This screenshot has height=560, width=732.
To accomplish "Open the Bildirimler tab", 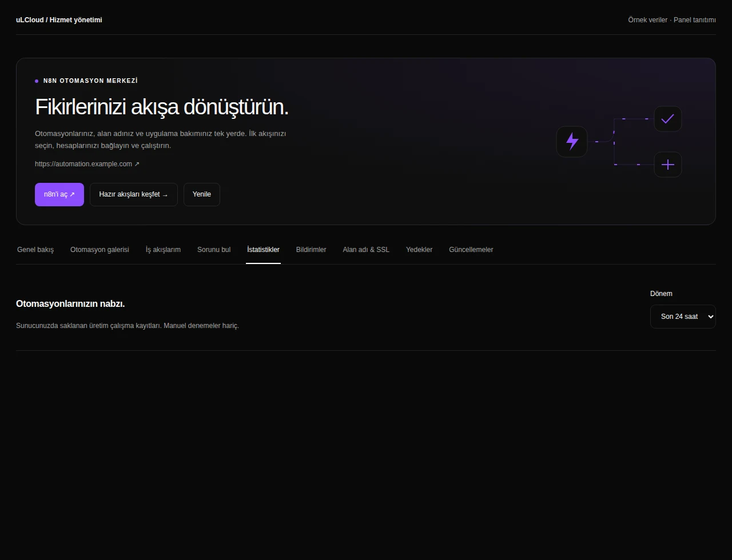I will click(311, 250).
